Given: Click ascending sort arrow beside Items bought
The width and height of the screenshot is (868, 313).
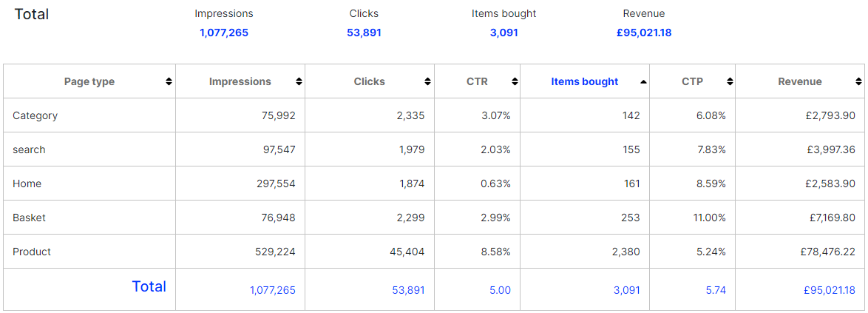Looking at the screenshot, I should (643, 81).
